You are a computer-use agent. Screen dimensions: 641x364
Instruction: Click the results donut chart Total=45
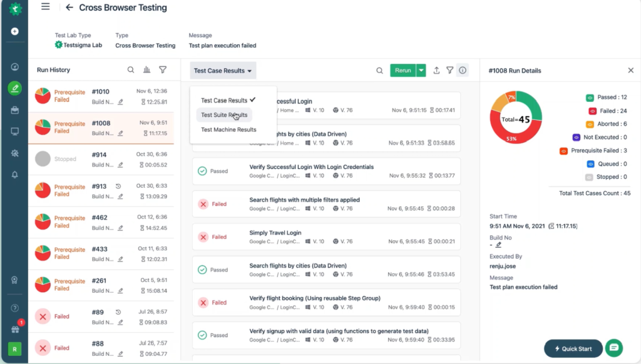point(516,118)
